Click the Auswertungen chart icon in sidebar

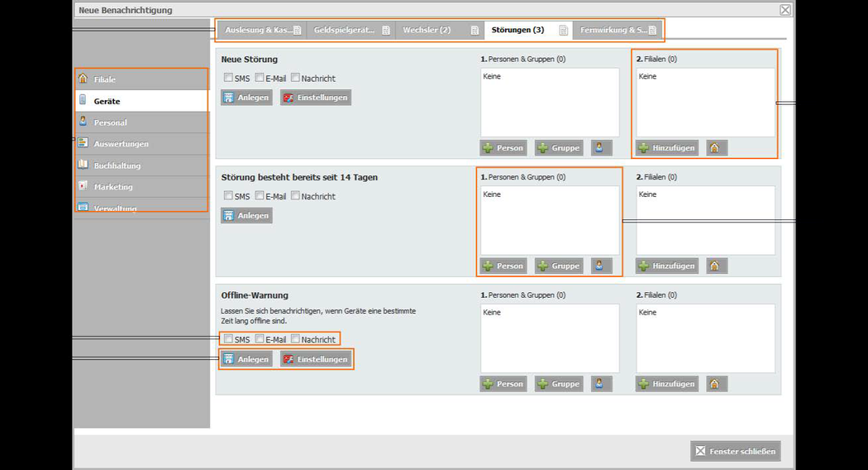point(83,142)
